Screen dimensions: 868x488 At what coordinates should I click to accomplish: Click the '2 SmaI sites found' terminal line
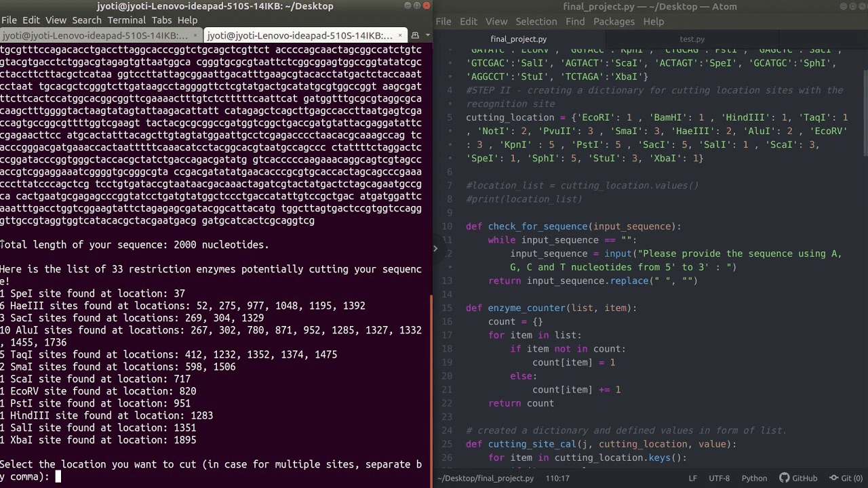pyautogui.click(x=118, y=367)
